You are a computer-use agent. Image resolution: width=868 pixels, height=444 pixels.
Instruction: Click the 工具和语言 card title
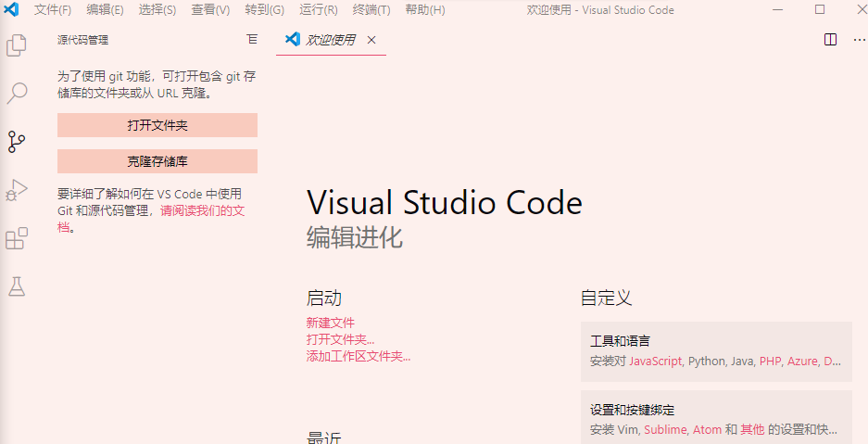(620, 341)
